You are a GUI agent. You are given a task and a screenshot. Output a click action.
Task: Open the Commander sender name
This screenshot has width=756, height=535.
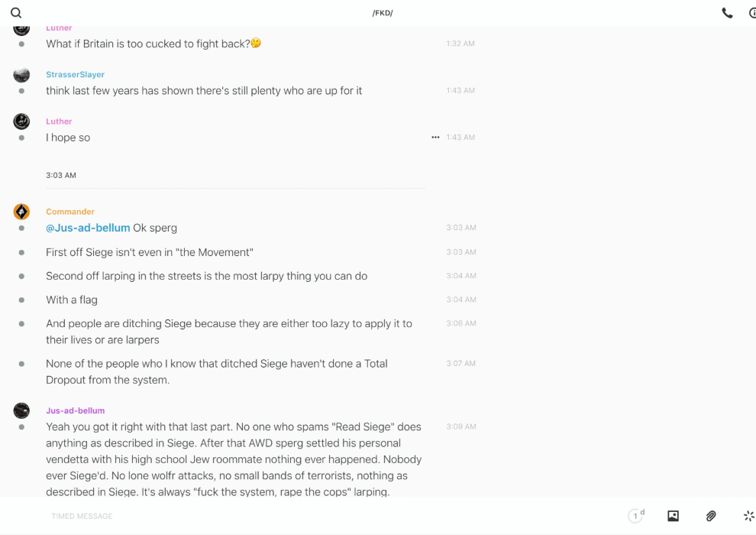pos(70,212)
